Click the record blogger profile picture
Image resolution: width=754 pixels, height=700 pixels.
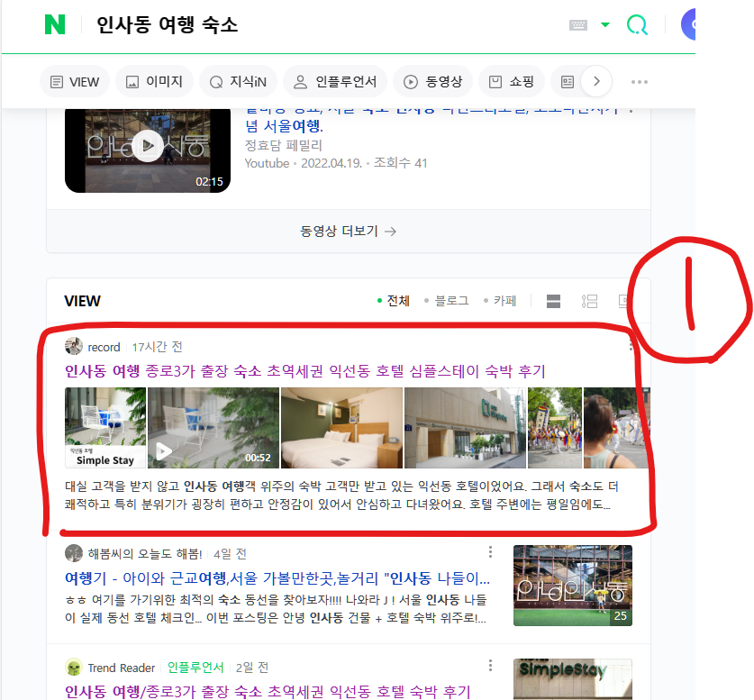point(74,346)
